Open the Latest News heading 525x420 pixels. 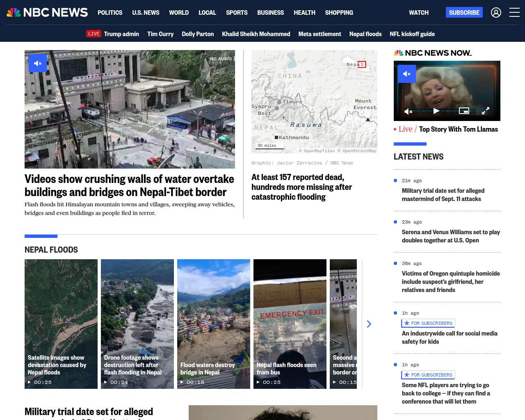pos(418,157)
